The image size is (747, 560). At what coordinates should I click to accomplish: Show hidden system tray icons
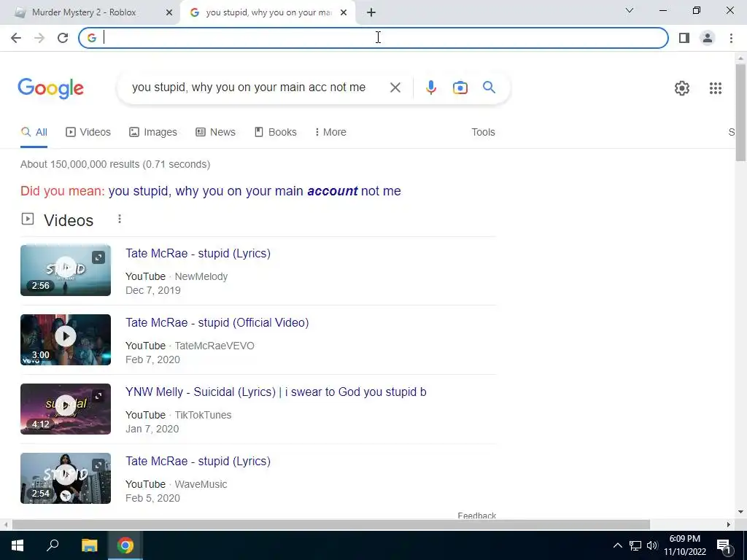(x=617, y=545)
